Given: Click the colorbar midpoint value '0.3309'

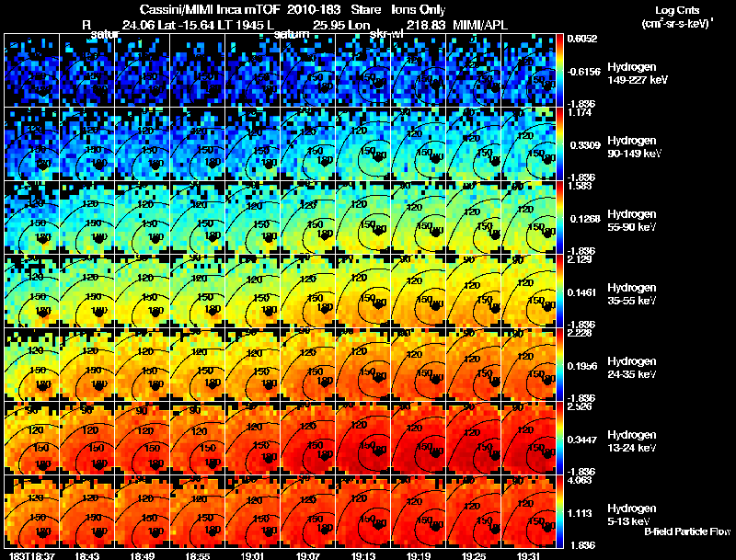Looking at the screenshot, I should pyautogui.click(x=583, y=145).
